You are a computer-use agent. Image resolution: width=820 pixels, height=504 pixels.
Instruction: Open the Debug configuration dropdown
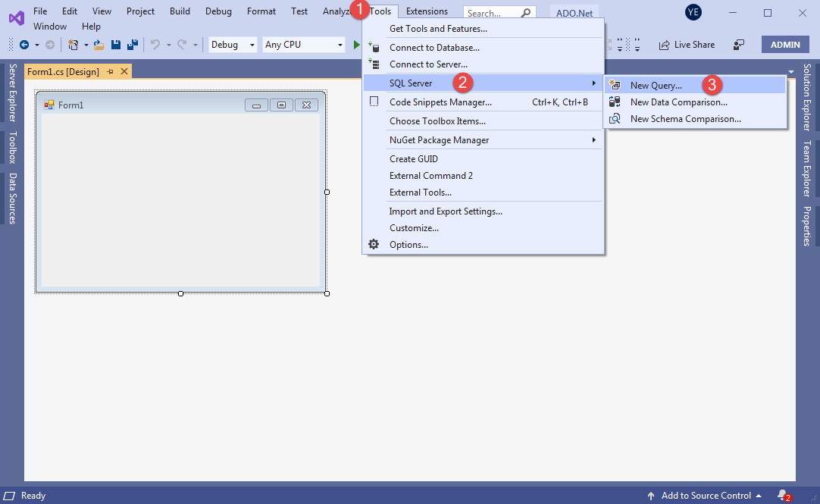pos(233,45)
